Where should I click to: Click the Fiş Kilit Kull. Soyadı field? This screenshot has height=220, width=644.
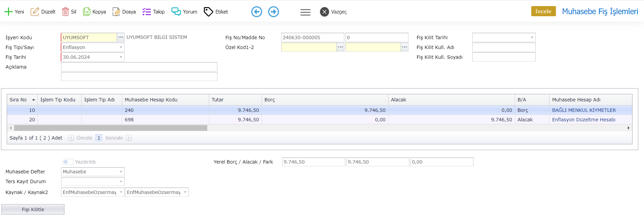pos(504,57)
